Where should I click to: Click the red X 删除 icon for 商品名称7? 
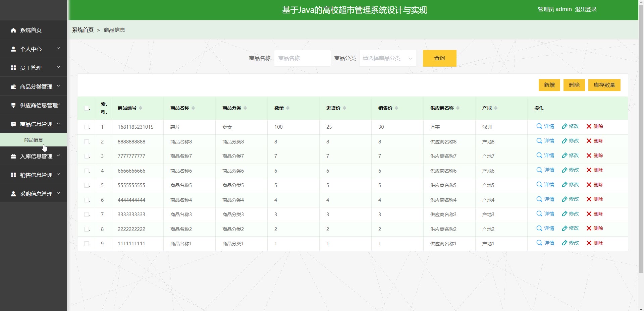pyautogui.click(x=589, y=155)
